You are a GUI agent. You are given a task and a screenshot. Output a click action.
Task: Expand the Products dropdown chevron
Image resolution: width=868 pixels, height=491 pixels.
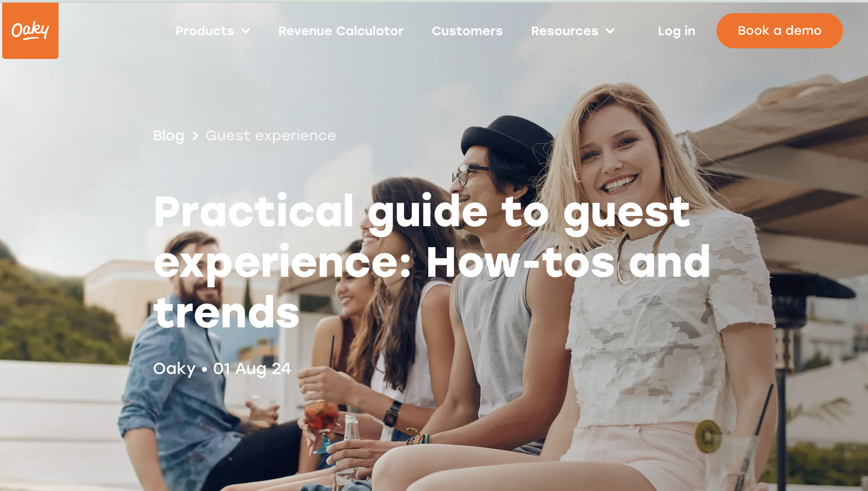(x=246, y=31)
